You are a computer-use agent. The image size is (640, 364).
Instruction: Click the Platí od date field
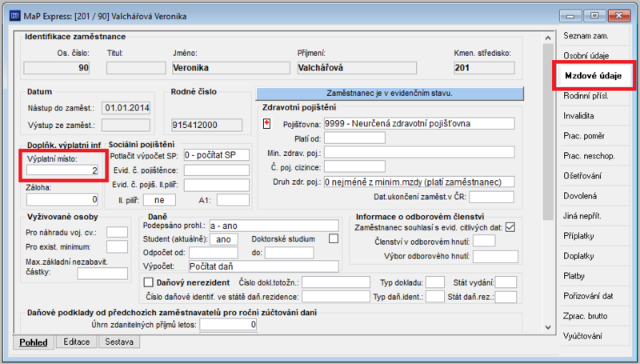(354, 138)
